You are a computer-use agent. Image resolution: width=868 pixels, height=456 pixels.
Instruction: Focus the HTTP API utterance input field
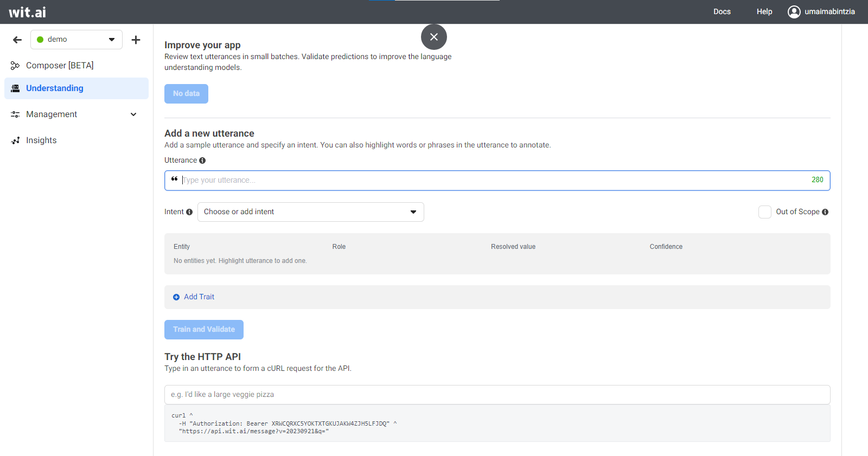click(x=497, y=395)
